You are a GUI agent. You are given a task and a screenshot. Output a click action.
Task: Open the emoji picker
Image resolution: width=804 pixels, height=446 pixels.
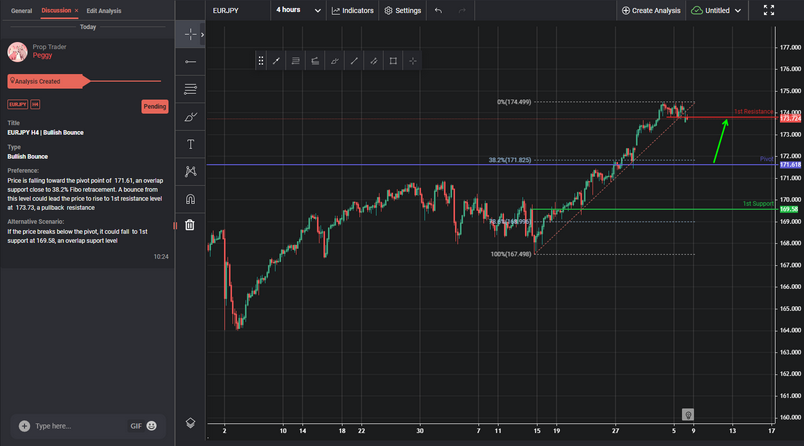click(151, 425)
